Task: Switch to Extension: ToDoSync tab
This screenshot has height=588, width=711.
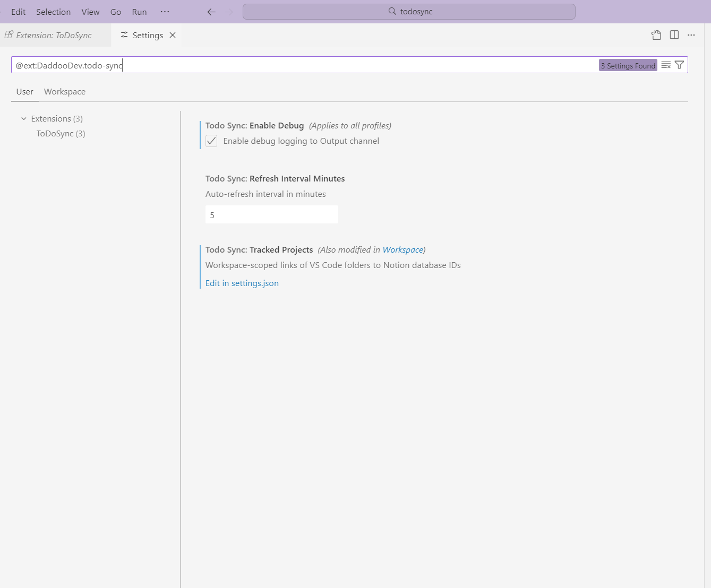Action: click(x=54, y=35)
